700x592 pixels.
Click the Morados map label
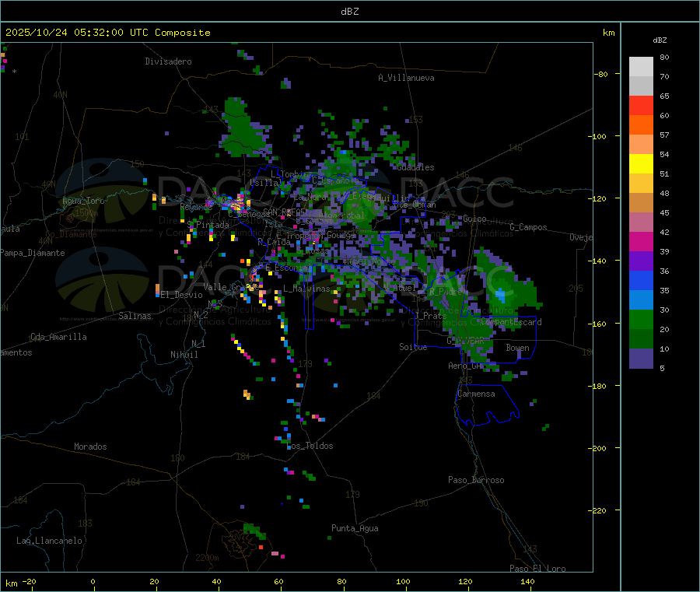(90, 447)
